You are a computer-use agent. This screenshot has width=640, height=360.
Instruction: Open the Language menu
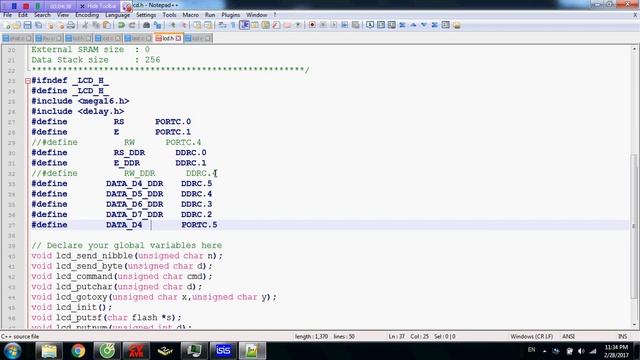tap(117, 15)
